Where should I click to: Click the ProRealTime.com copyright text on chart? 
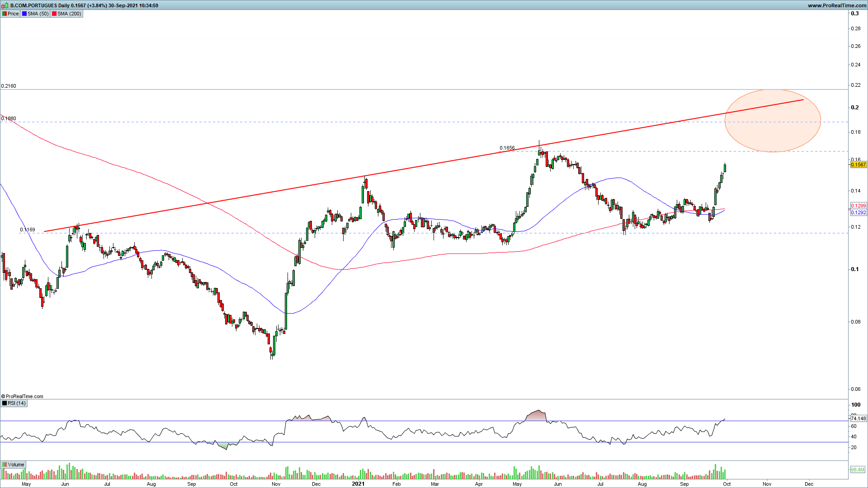23,396
